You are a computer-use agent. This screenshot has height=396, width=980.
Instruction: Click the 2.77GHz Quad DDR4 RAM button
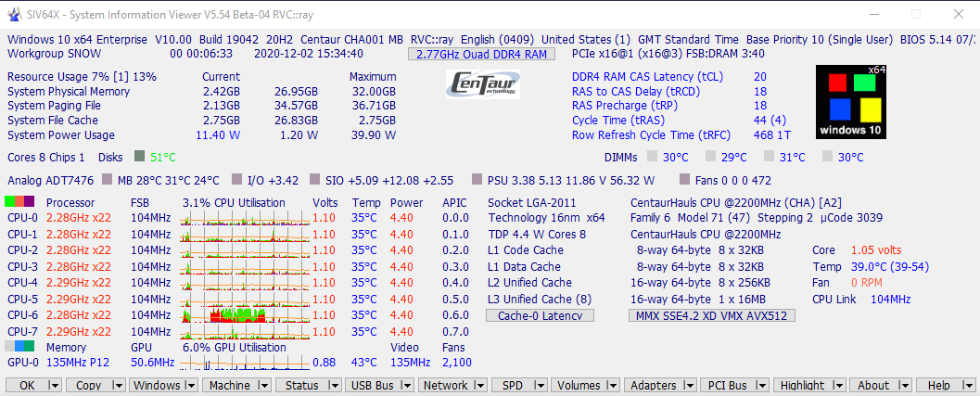click(480, 55)
